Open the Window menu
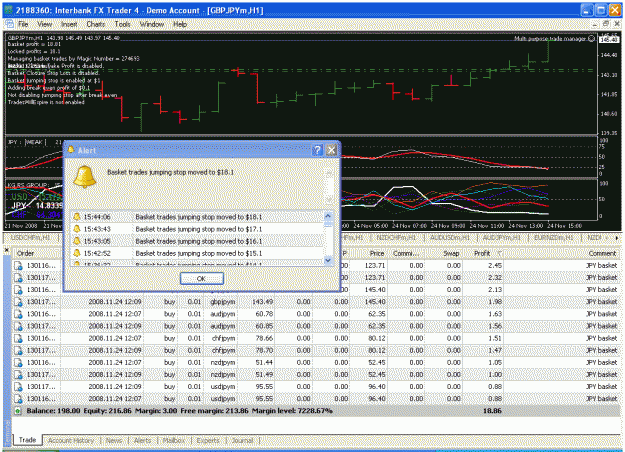 (x=152, y=24)
